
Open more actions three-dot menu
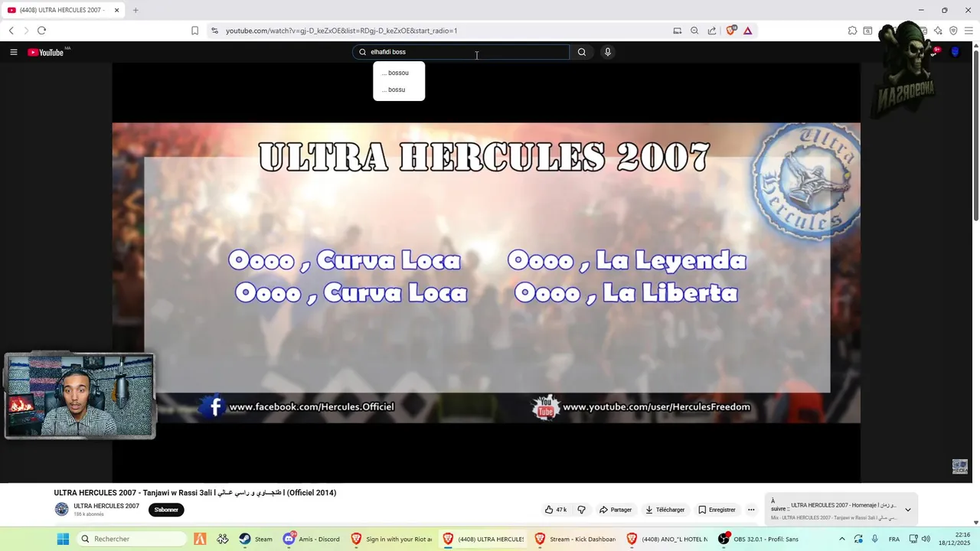751,510
